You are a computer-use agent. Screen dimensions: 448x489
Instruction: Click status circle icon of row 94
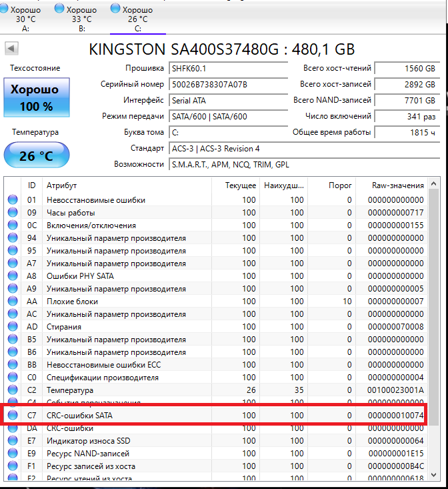pyautogui.click(x=13, y=237)
